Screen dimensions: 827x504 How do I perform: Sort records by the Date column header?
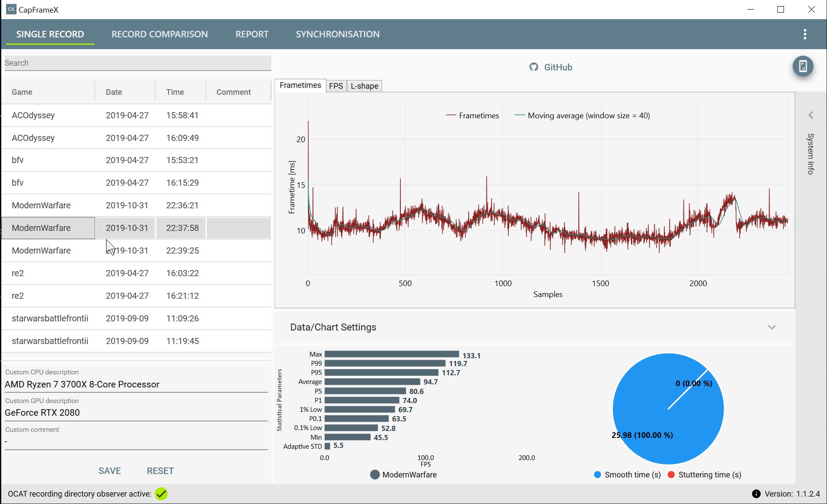tap(125, 92)
